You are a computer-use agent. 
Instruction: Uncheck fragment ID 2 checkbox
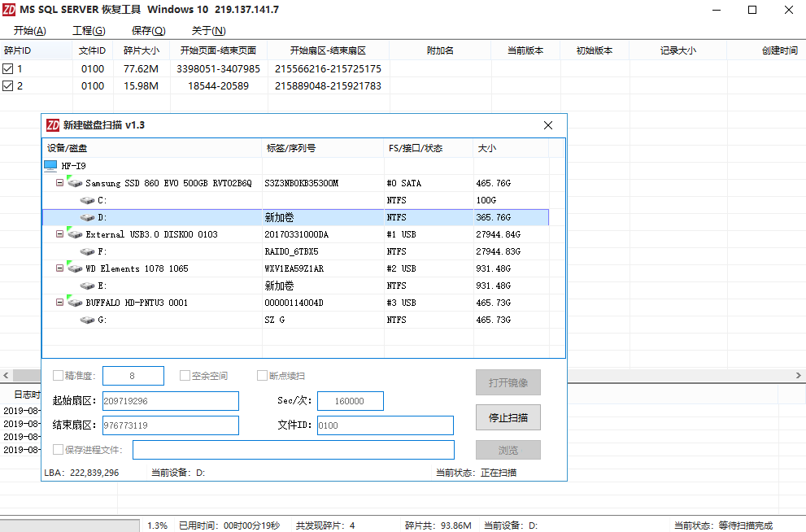(8, 86)
